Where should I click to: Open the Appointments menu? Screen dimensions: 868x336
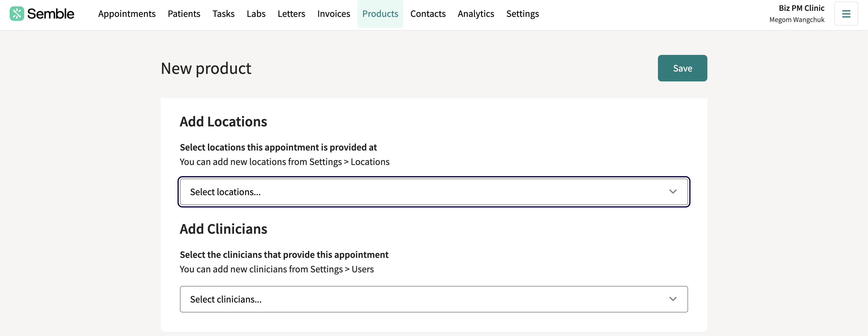[127, 14]
